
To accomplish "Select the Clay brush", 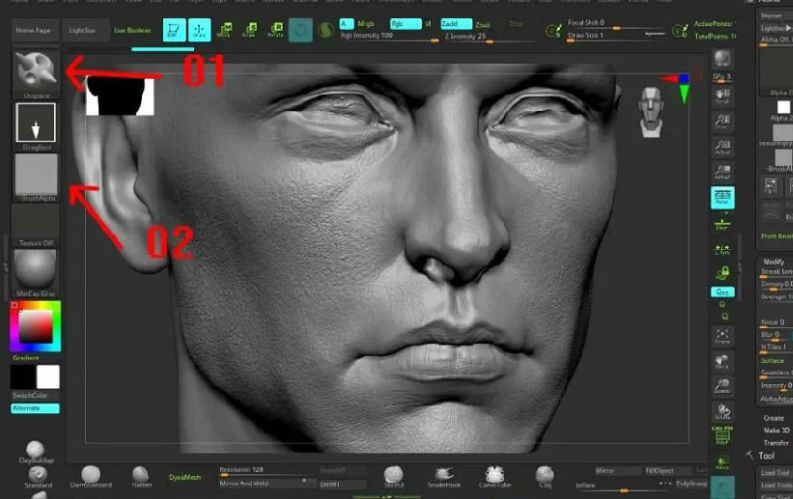I will click(x=545, y=477).
